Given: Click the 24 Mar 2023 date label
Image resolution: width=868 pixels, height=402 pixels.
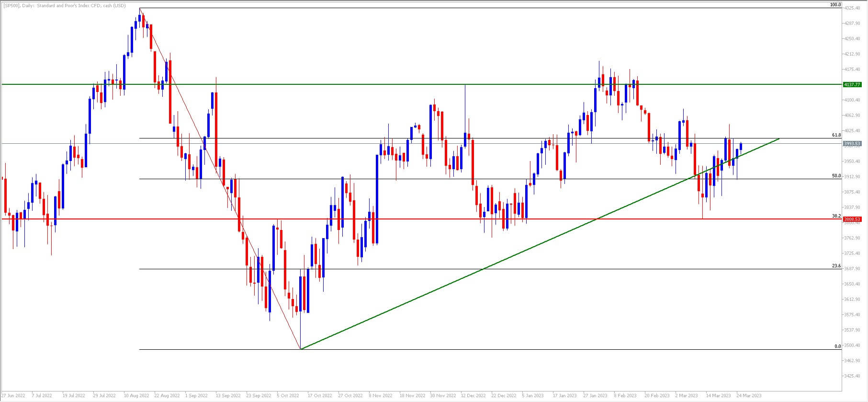Looking at the screenshot, I should 749,396.
